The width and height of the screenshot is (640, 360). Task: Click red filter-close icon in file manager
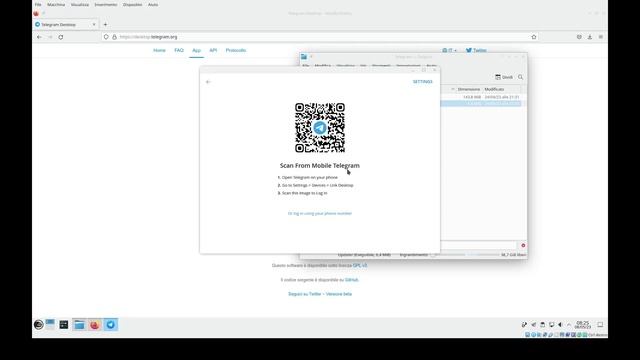[x=523, y=245]
